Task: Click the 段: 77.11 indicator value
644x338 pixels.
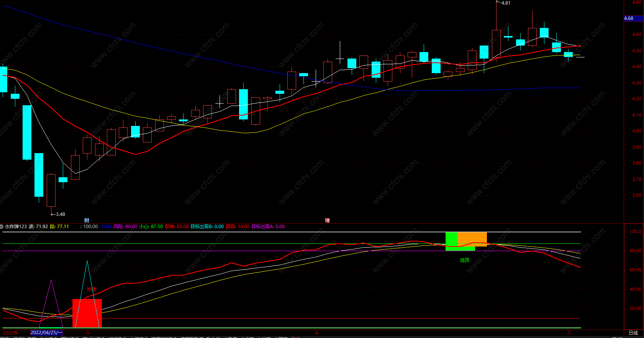Action: click(59, 227)
